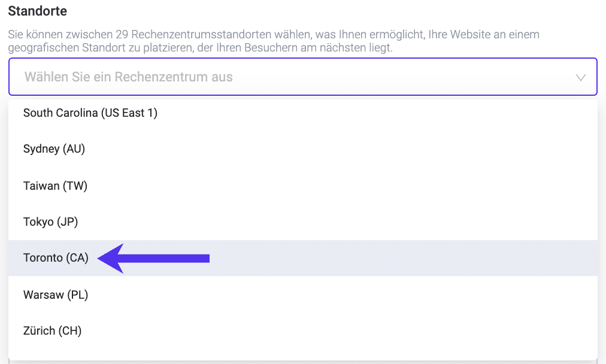The image size is (606, 364).
Task: Pick Zürich (CH) from the dropdown
Action: tap(53, 330)
